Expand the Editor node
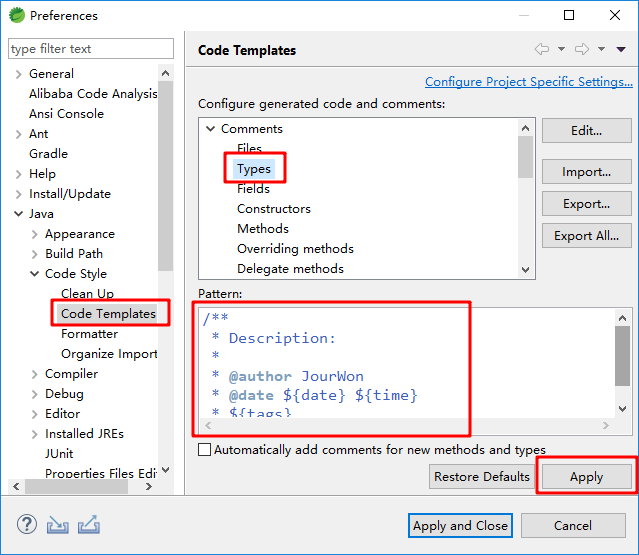Screen dimensions: 639x555 (35, 414)
